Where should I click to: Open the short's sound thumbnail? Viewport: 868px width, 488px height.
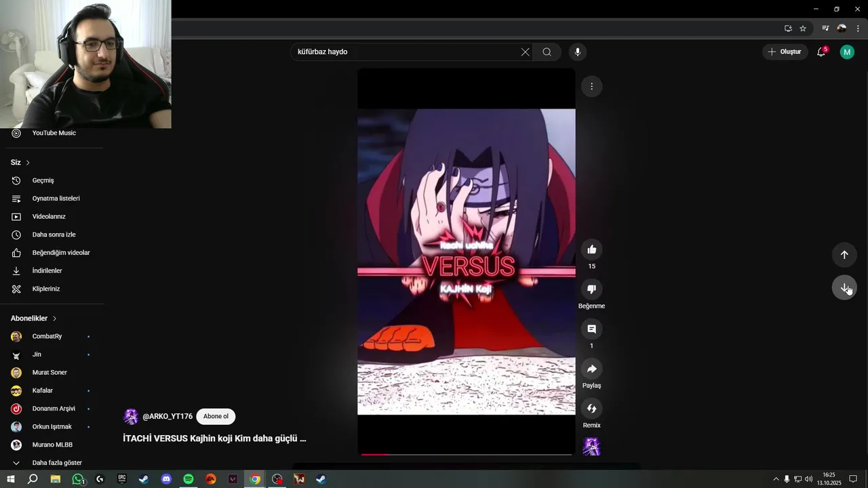point(591,447)
